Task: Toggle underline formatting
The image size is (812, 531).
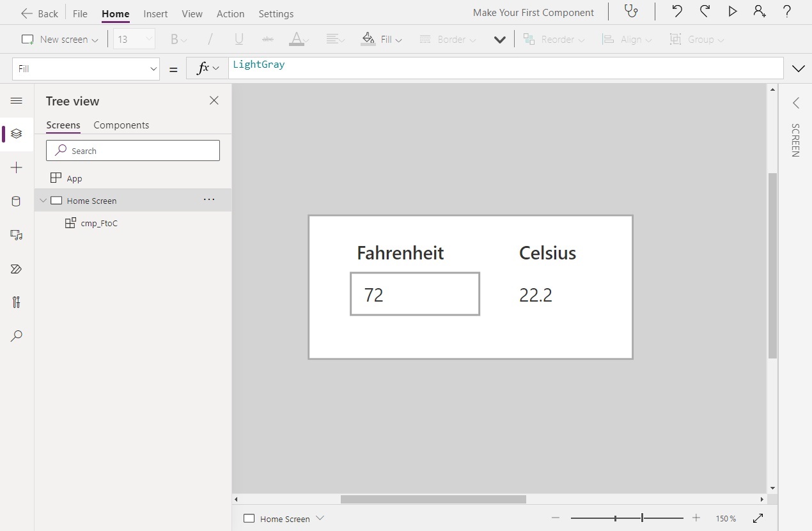Action: point(238,39)
